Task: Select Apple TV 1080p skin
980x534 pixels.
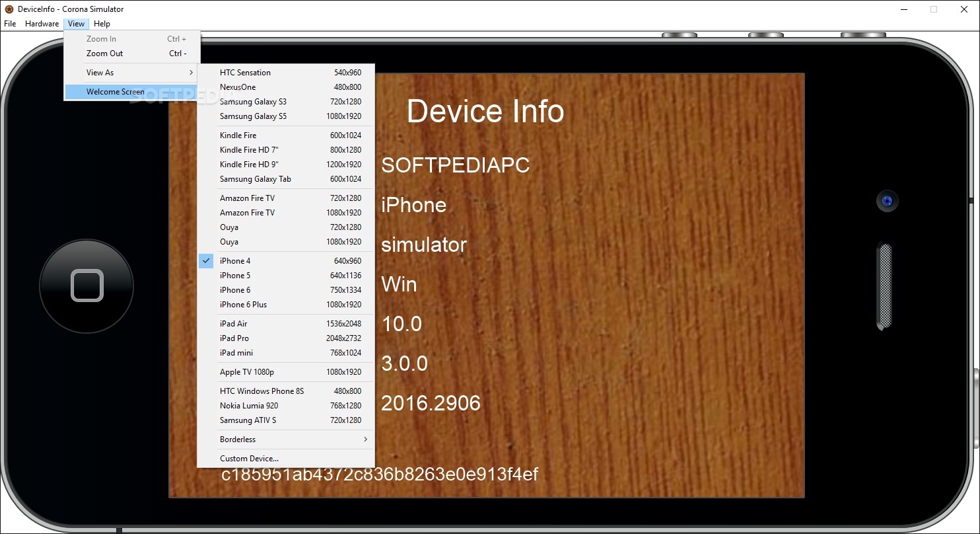Action: [x=286, y=372]
